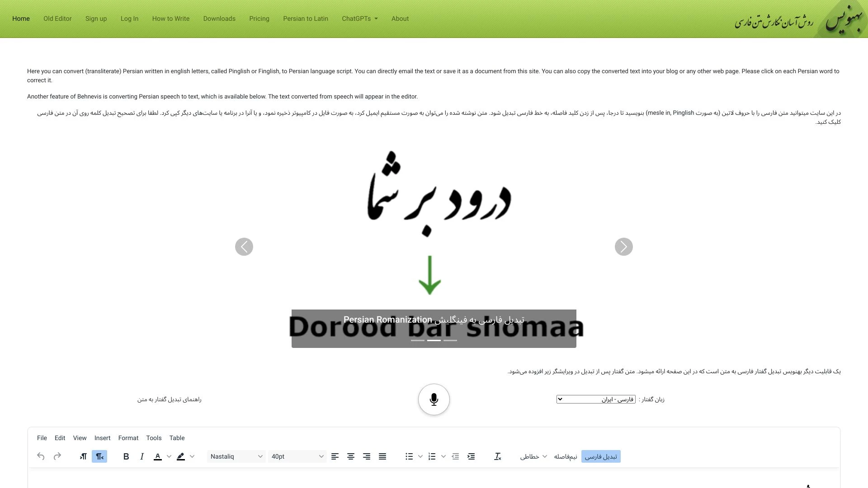This screenshot has height=488, width=868.
Task: Open the File menu
Action: (42, 438)
